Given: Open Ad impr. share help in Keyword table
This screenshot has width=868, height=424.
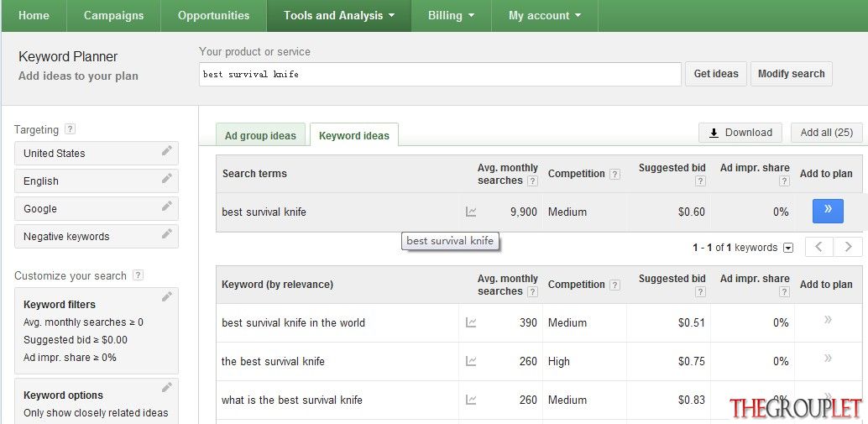Looking at the screenshot, I should [x=784, y=291].
